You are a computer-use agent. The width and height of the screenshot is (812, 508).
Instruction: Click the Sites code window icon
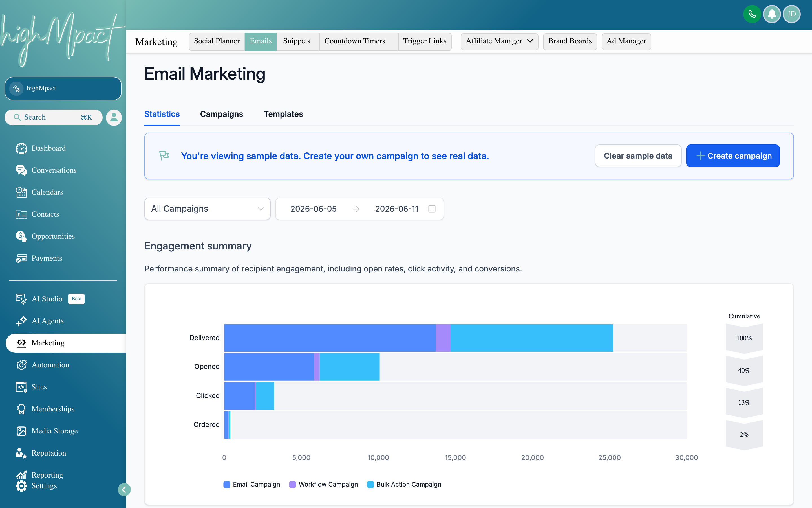pyautogui.click(x=21, y=387)
